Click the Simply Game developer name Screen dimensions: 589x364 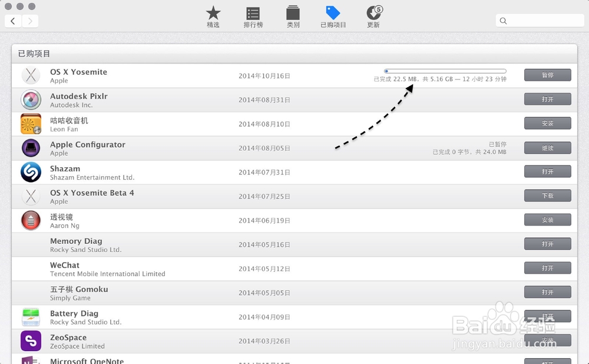pyautogui.click(x=70, y=298)
